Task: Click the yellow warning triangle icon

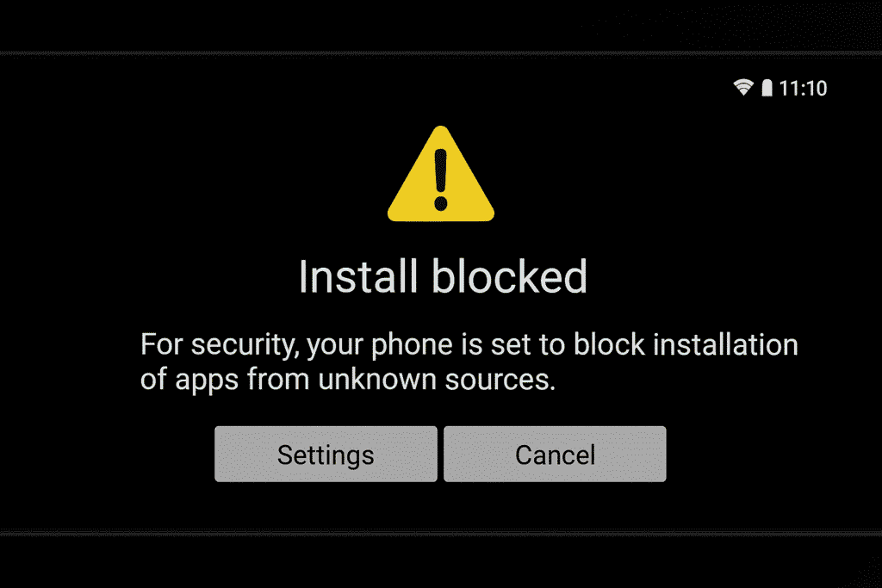Action: point(441,174)
